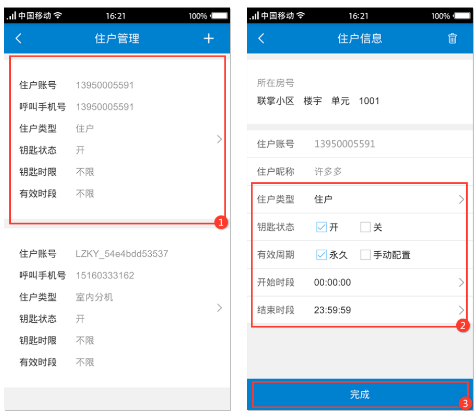Tap the back arrow in 住户信息 screen
Viewport: 475px width, 411px height.
[261, 38]
